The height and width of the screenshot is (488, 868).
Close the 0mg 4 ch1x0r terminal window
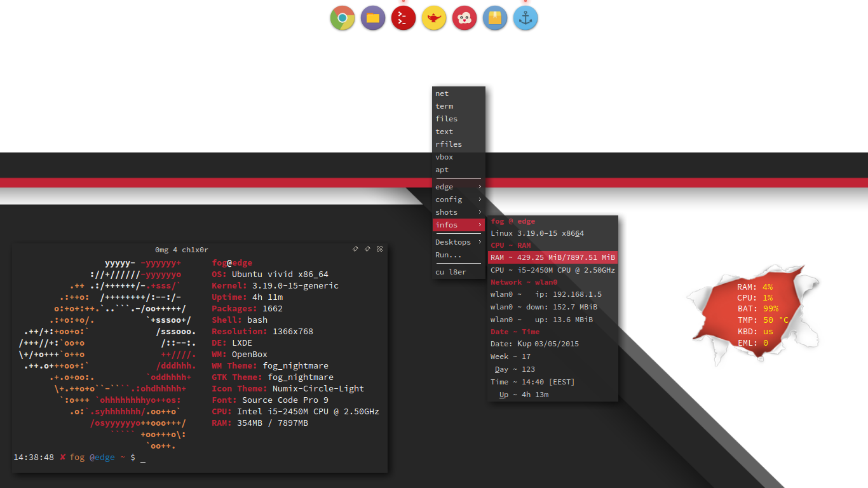pyautogui.click(x=379, y=248)
